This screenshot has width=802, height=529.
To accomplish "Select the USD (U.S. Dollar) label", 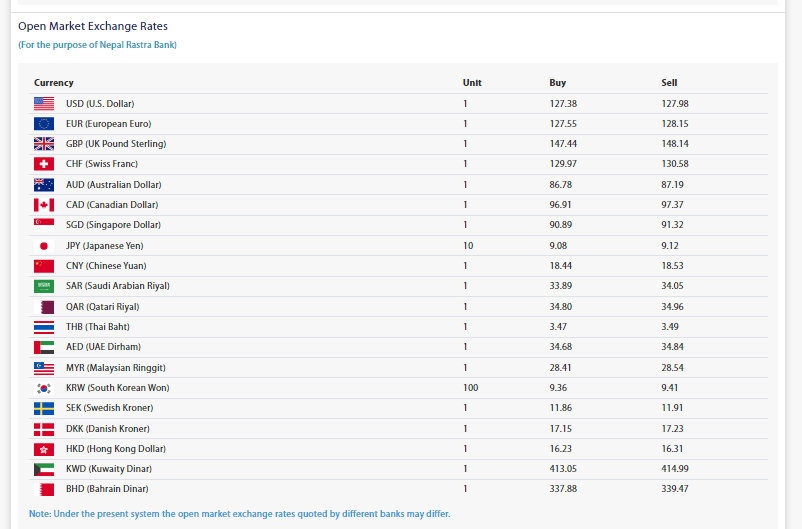I will [100, 104].
